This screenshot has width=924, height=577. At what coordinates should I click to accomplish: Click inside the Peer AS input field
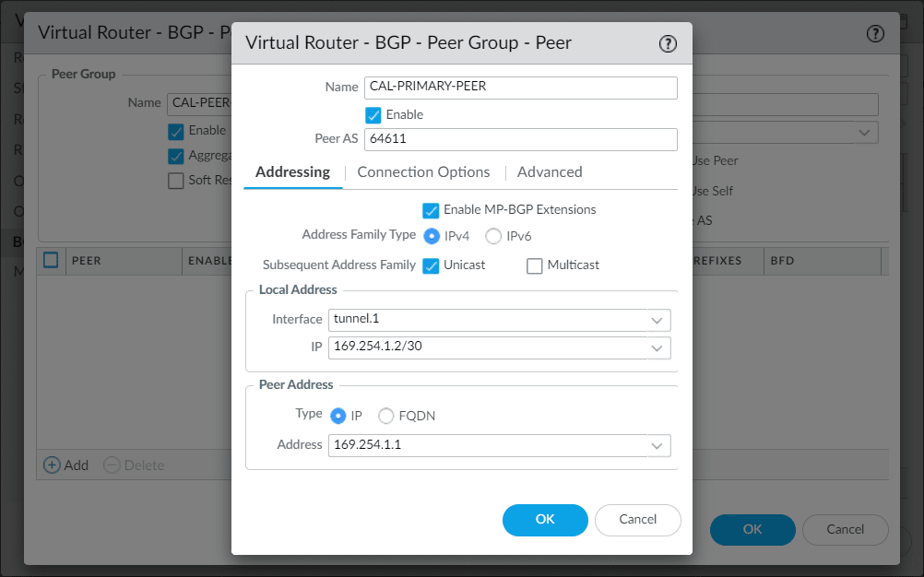pos(520,139)
